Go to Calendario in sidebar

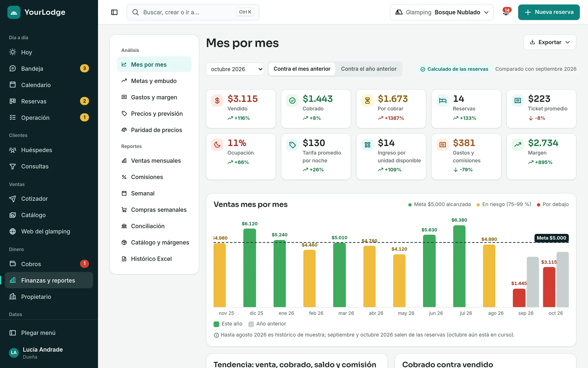pyautogui.click(x=49, y=85)
